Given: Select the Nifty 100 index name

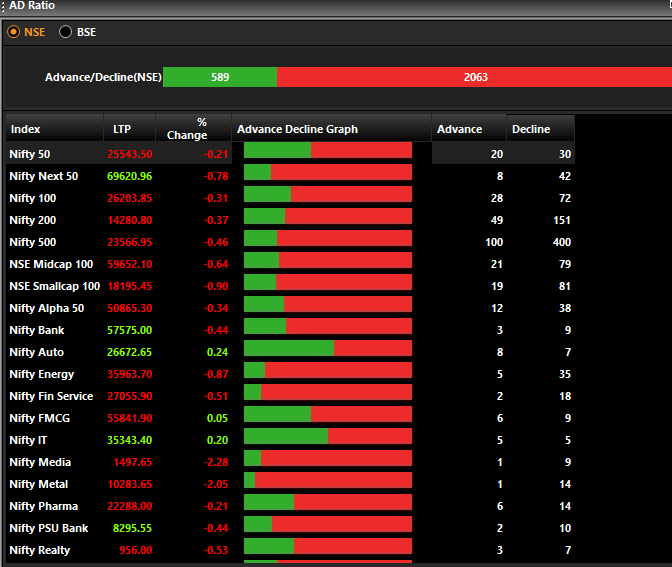Looking at the screenshot, I should pyautogui.click(x=33, y=198).
